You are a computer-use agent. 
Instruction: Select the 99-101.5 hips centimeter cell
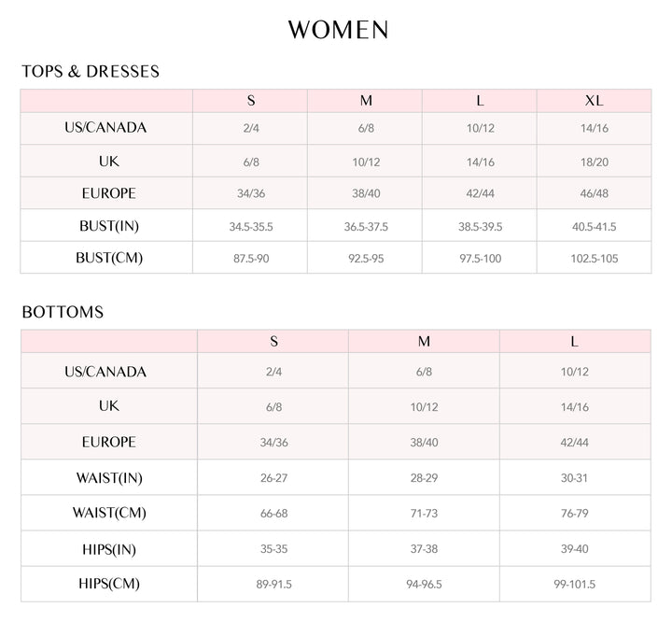[574, 585]
